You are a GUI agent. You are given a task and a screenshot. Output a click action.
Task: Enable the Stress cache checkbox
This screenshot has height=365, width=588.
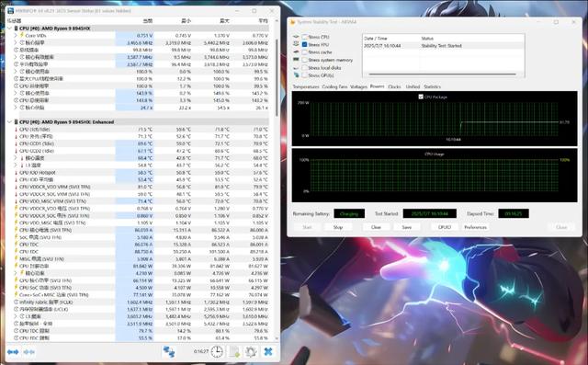click(304, 52)
